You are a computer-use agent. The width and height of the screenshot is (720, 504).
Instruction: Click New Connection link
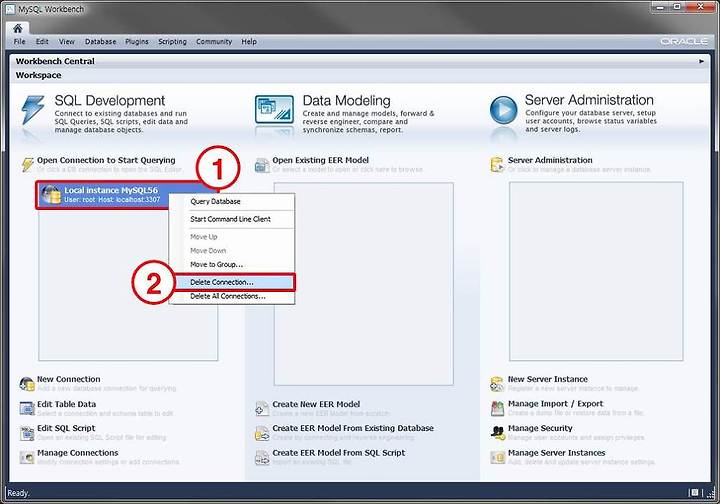point(68,379)
